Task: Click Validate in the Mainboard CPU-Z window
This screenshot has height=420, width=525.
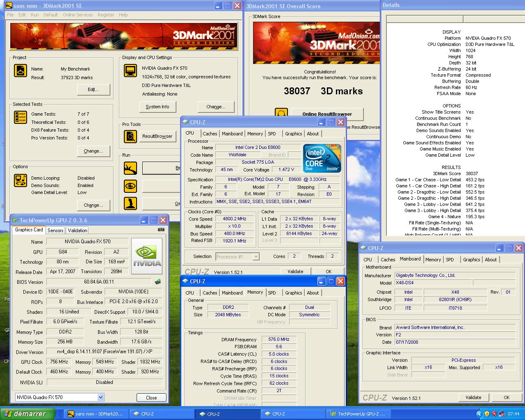Action: pyautogui.click(x=473, y=397)
